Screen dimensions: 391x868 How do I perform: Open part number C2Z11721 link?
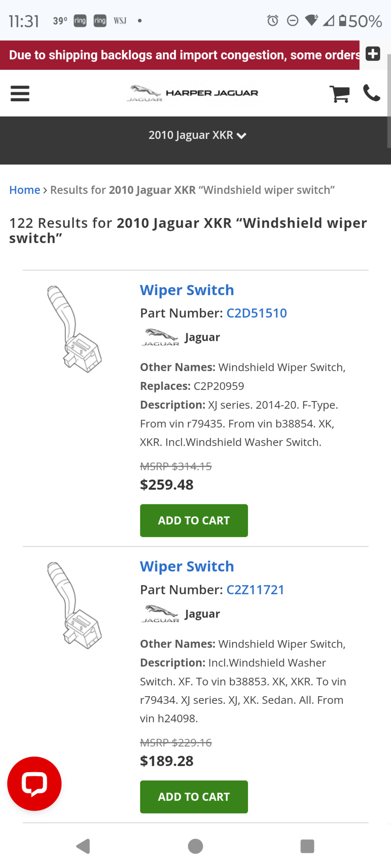point(255,590)
